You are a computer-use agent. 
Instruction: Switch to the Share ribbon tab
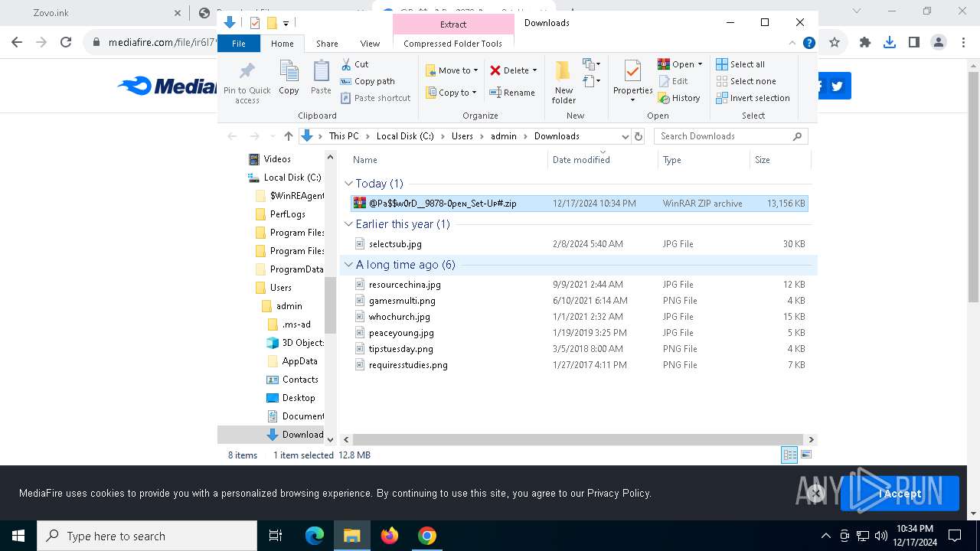[x=327, y=44]
